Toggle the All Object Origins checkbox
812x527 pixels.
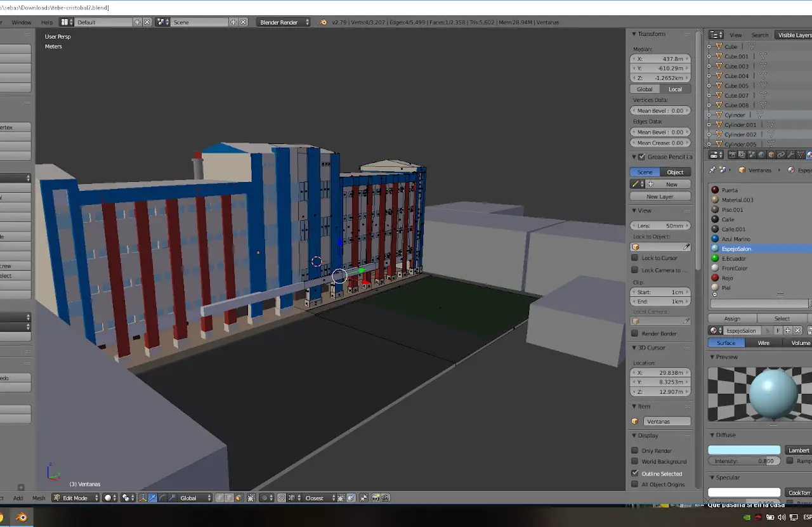[x=635, y=485]
